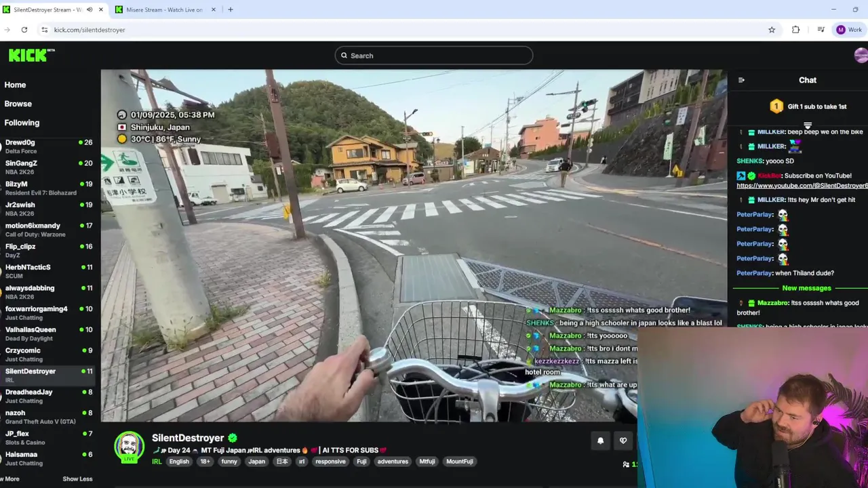Open alwaysdabbing channel in sidebar
This screenshot has width=868, height=488.
(x=47, y=292)
